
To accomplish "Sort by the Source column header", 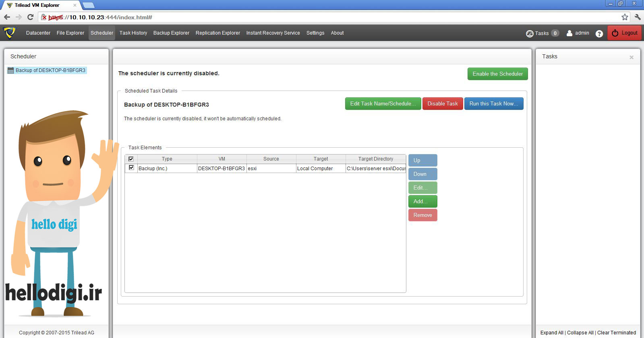I will coord(271,159).
